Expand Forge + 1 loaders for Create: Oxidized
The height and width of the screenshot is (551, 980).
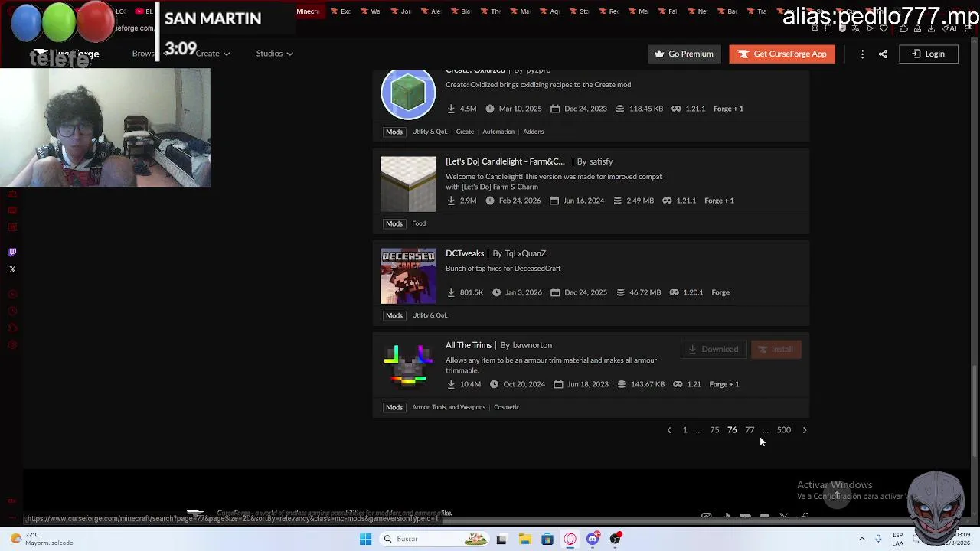click(728, 109)
